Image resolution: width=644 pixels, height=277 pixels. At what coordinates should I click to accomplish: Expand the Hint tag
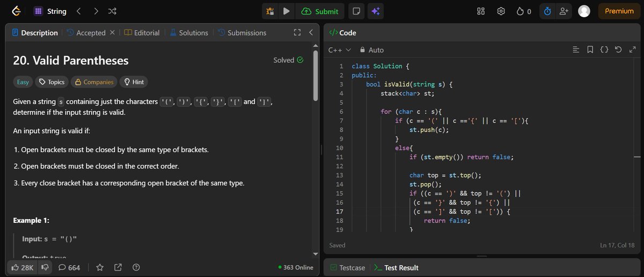tap(134, 82)
